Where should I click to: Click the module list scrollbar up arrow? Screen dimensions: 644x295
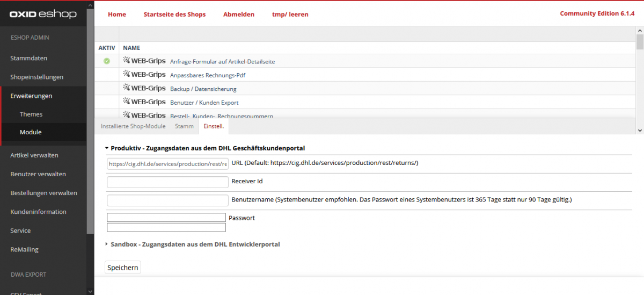point(640,30)
